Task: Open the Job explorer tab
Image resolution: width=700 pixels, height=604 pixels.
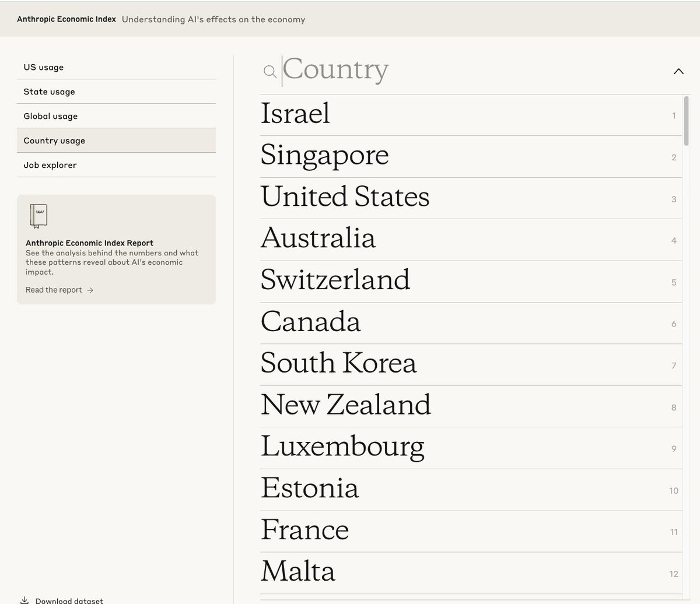Action: click(116, 165)
